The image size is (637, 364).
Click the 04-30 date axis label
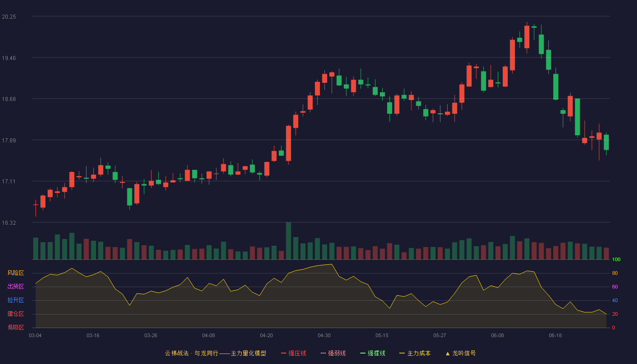[324, 335]
